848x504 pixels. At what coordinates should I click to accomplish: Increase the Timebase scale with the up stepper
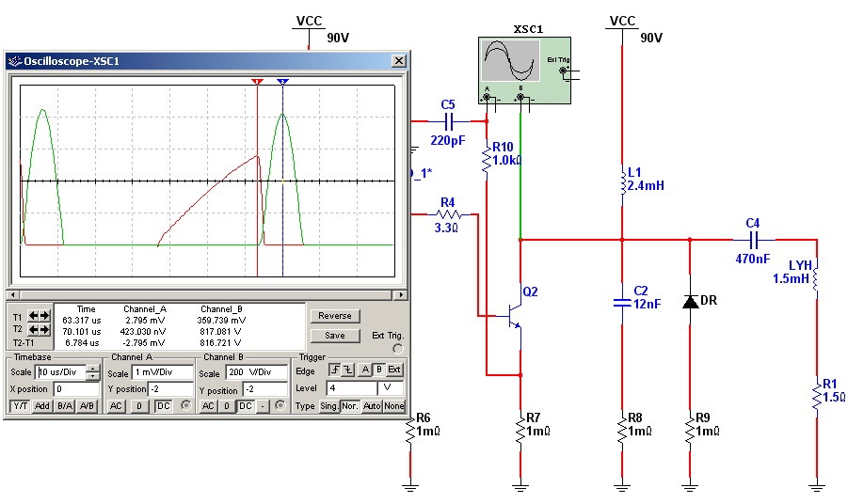point(92,369)
